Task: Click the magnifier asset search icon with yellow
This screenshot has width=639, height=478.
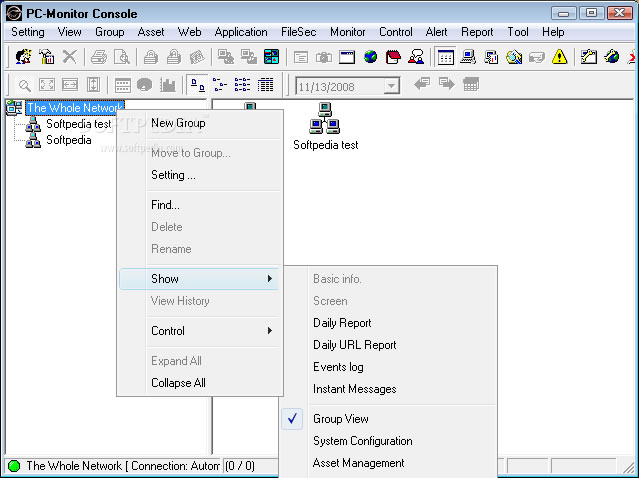Action: (x=514, y=57)
